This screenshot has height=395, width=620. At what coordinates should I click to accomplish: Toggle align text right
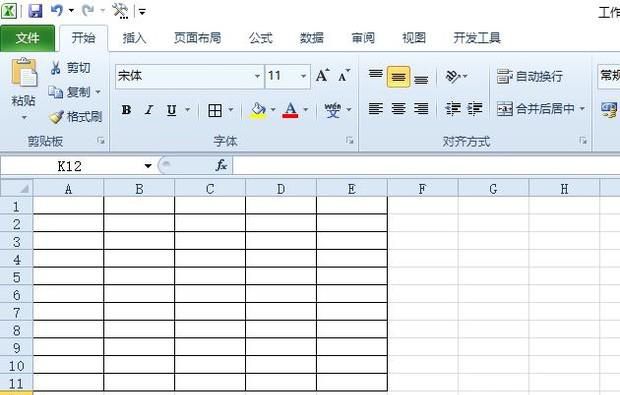click(421, 108)
